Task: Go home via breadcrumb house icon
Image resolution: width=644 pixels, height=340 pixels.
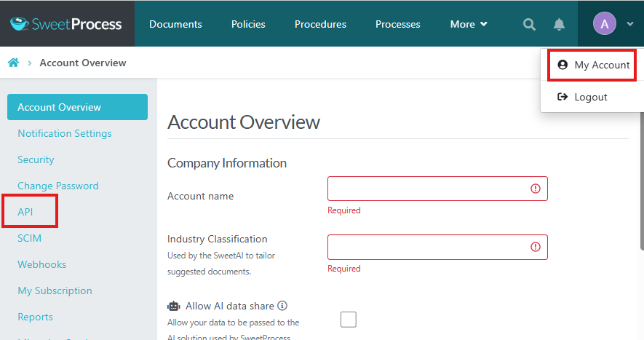Action: [13, 63]
